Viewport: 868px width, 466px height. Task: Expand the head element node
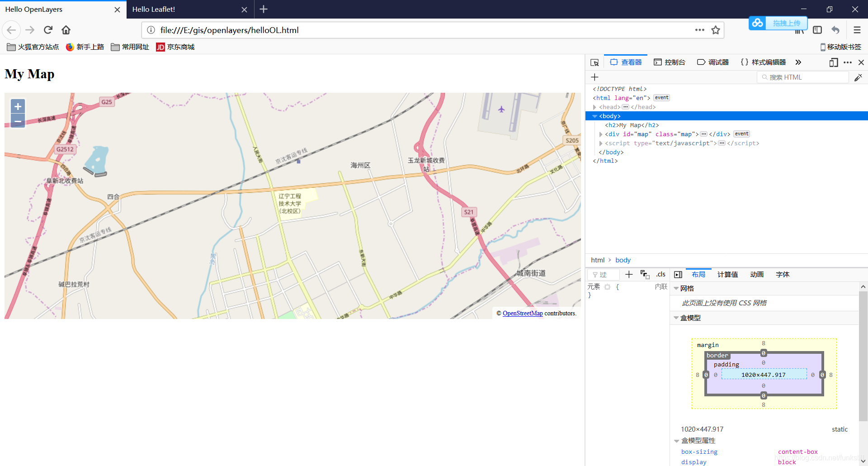pyautogui.click(x=594, y=107)
